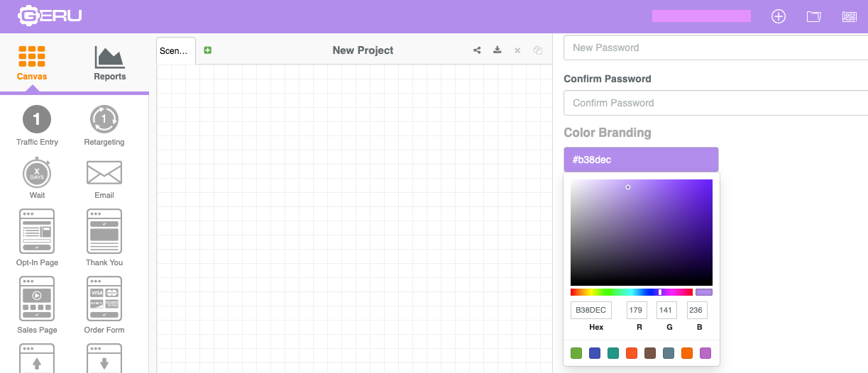This screenshot has width=868, height=373.
Task: Click the download project icon
Action: coord(498,50)
